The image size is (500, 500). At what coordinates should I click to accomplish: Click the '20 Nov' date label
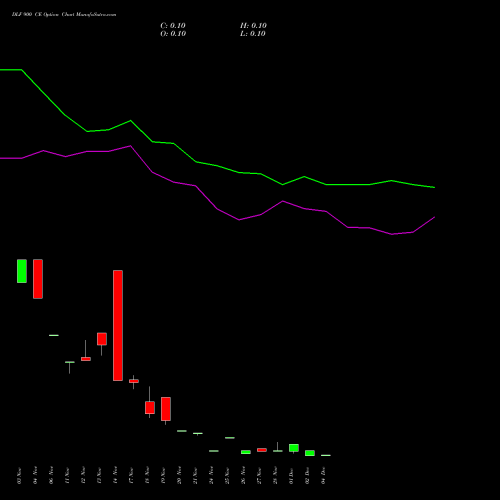pos(179,476)
